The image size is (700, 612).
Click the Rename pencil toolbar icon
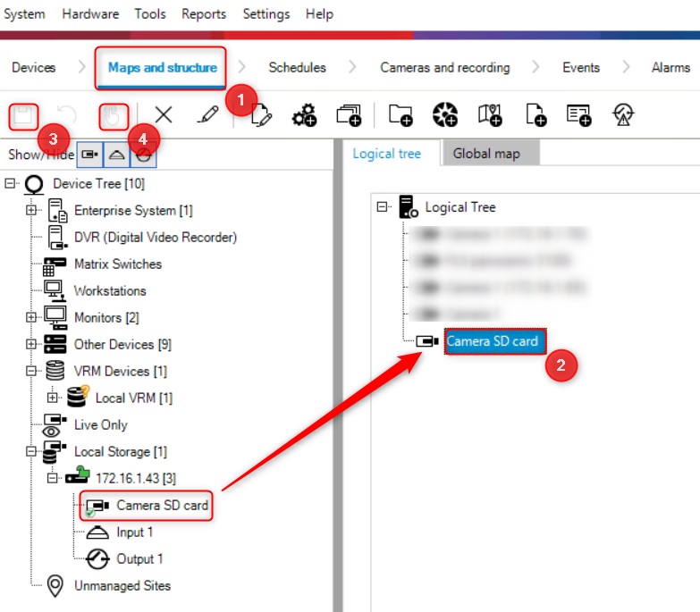tap(207, 114)
